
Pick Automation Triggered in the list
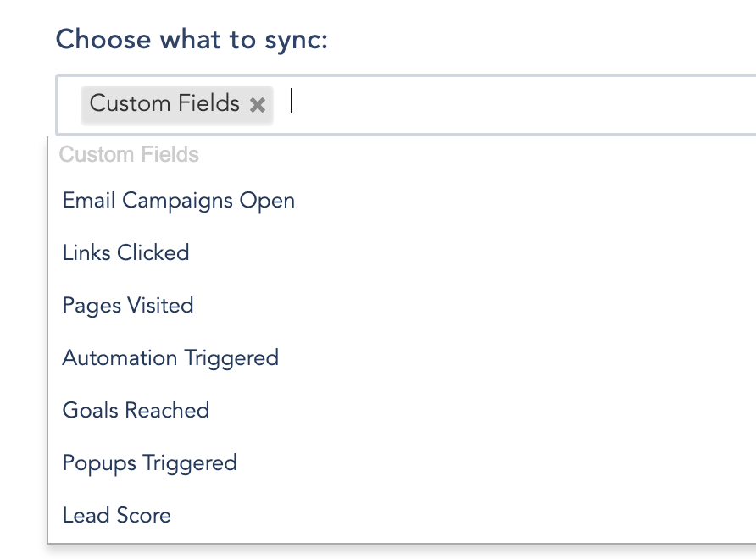402,358
